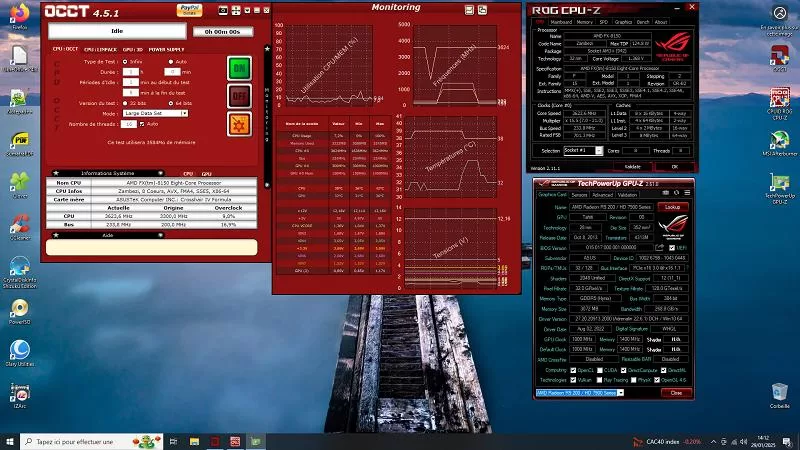Choose 32 bits test version
Image resolution: width=800 pixels, height=450 pixels.
click(125, 103)
